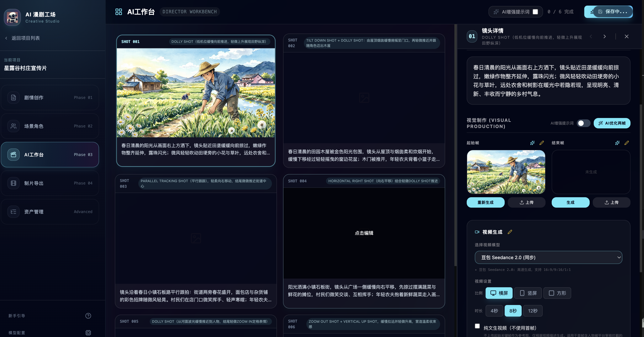Click the shot description text box
The image size is (644, 337).
pos(548,81)
